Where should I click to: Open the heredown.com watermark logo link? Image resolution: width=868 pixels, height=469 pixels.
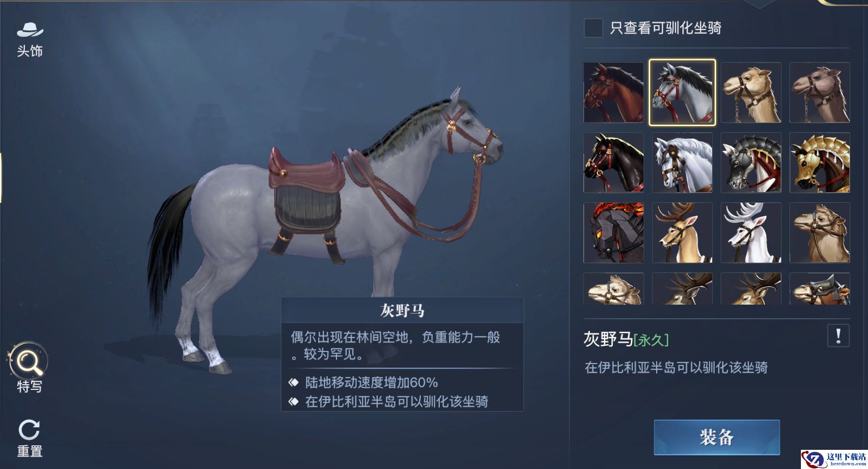pos(834,459)
